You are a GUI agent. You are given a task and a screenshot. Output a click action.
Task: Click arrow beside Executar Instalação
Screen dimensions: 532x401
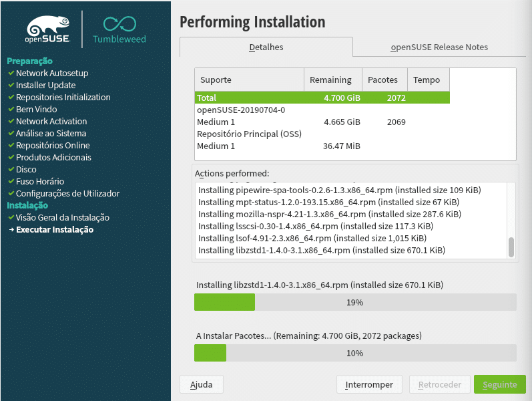(x=11, y=230)
